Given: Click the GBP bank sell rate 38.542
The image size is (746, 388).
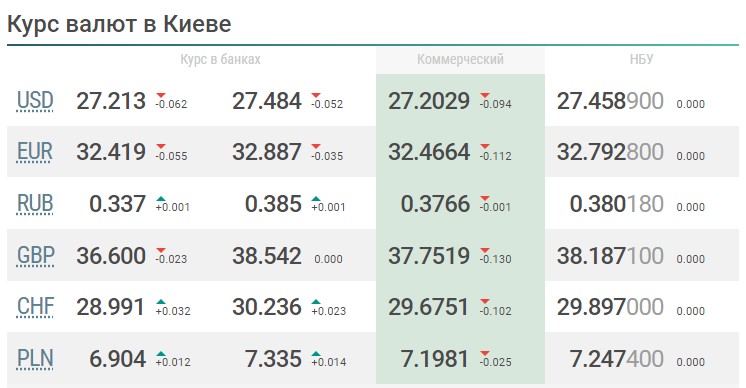Looking at the screenshot, I should coord(266,256).
